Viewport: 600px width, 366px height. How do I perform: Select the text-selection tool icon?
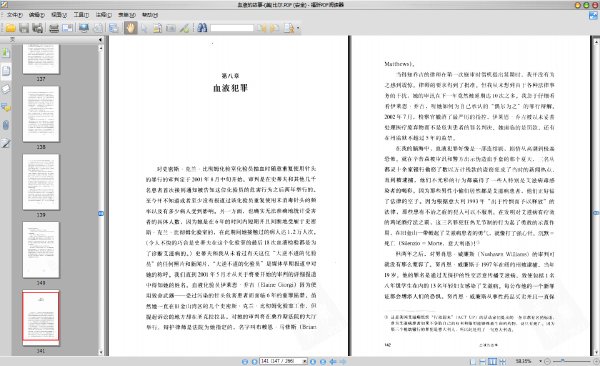tap(157, 28)
